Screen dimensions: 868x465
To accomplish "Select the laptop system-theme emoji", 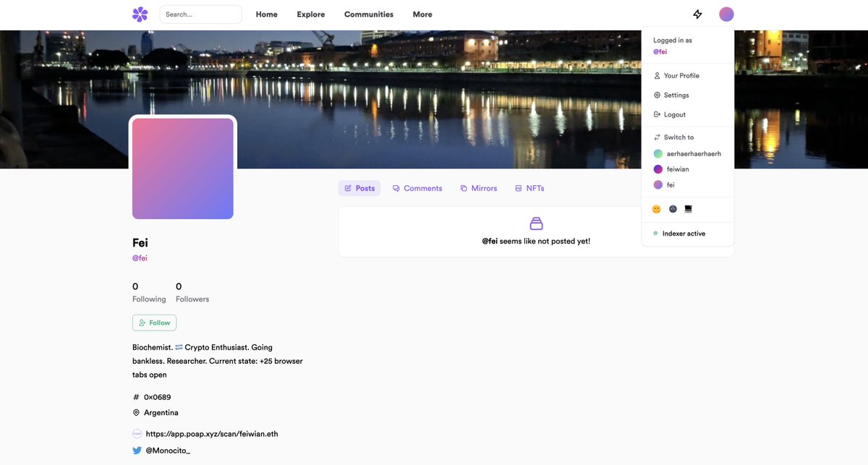I will 688,209.
